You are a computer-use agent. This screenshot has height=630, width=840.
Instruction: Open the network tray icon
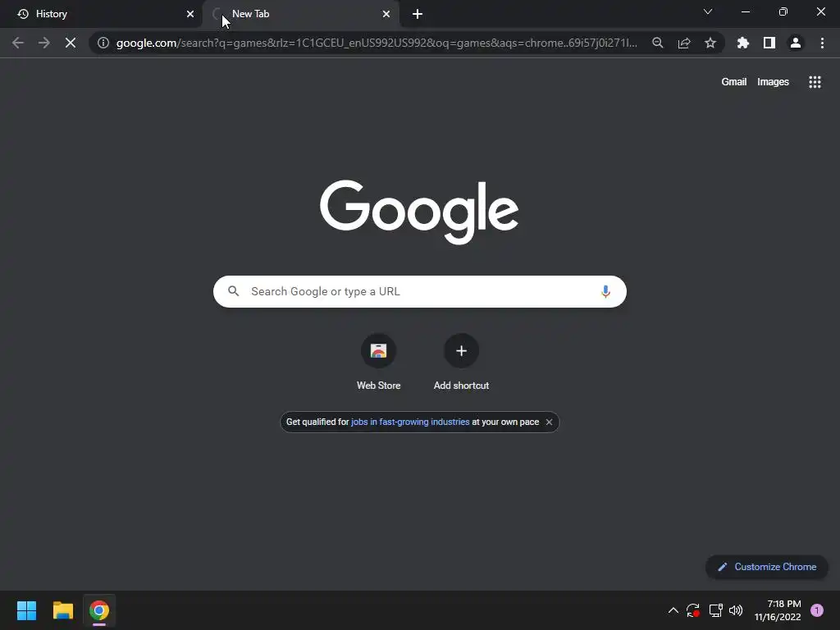coord(715,610)
